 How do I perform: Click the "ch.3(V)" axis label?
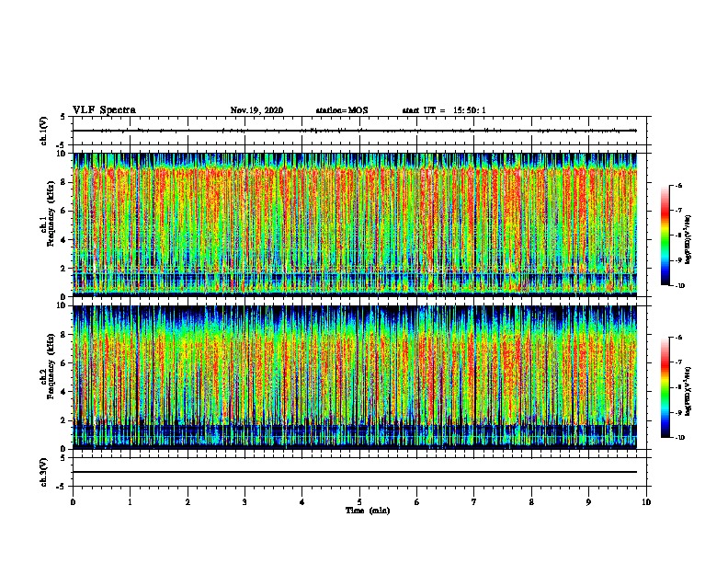coord(43,472)
